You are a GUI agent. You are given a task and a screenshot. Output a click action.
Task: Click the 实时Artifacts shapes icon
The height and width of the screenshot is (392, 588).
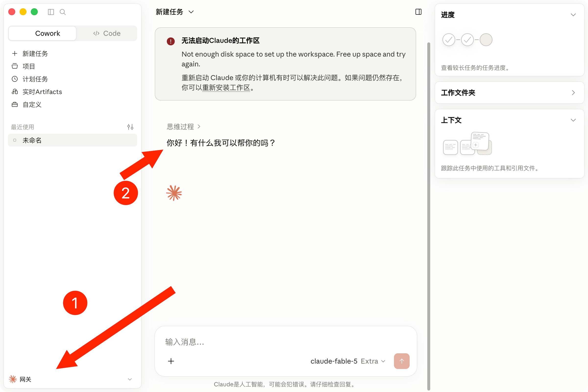tap(15, 92)
